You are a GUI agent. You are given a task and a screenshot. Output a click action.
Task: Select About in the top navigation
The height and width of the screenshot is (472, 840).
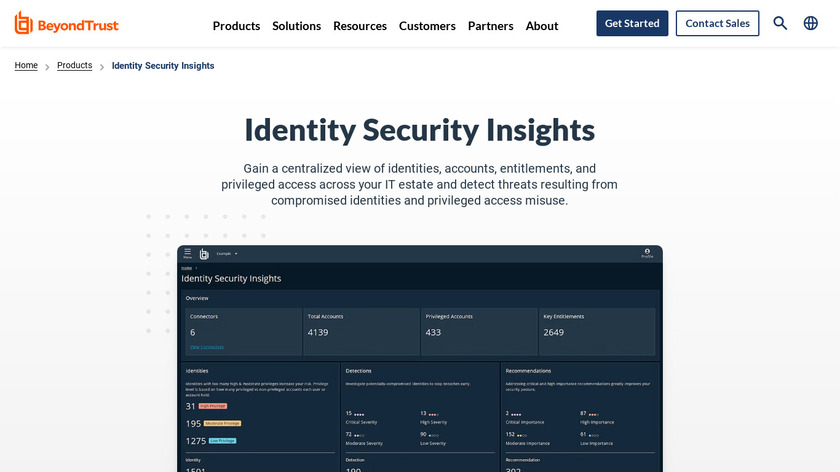pos(542,26)
